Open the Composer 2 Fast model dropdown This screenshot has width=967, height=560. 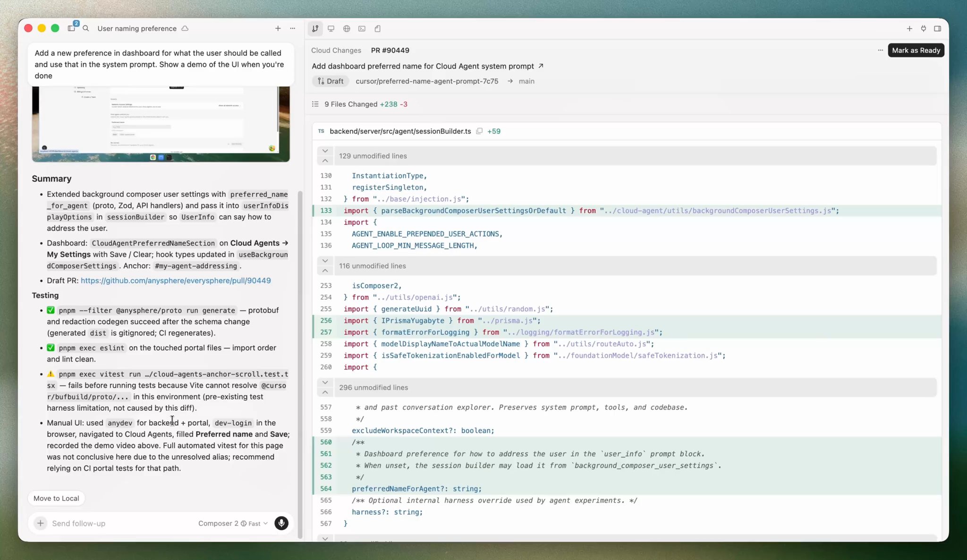[x=233, y=523]
